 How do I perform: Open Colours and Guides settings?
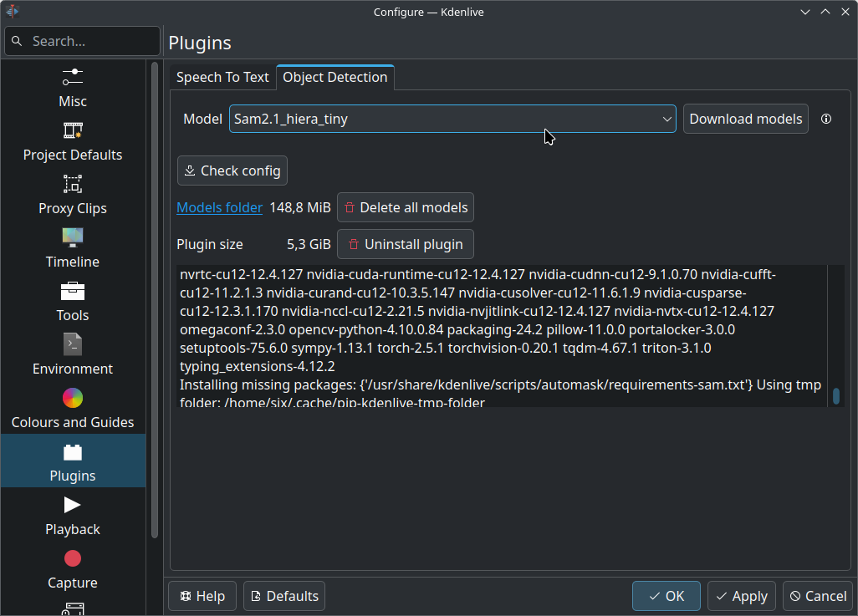(73, 409)
